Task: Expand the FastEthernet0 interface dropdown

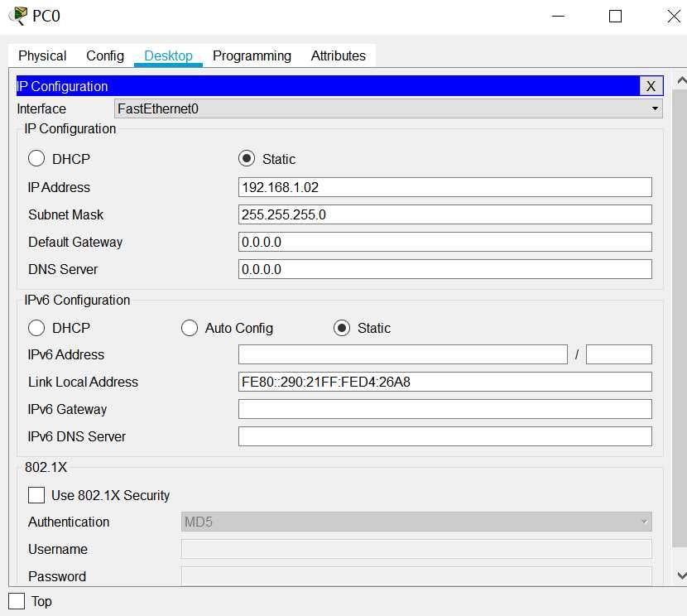Action: [388, 108]
